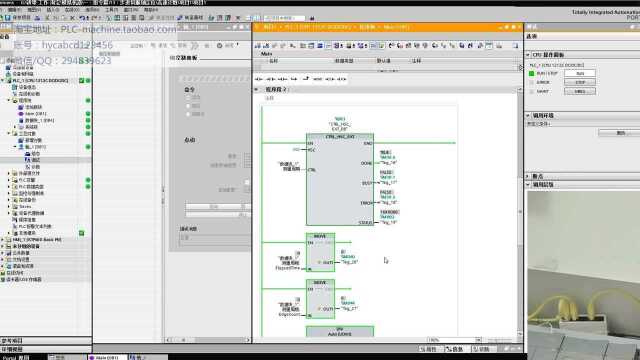This screenshot has height=360, width=640.
Task: Click the Save project icon in main toolbar
Action: click(8, 18)
